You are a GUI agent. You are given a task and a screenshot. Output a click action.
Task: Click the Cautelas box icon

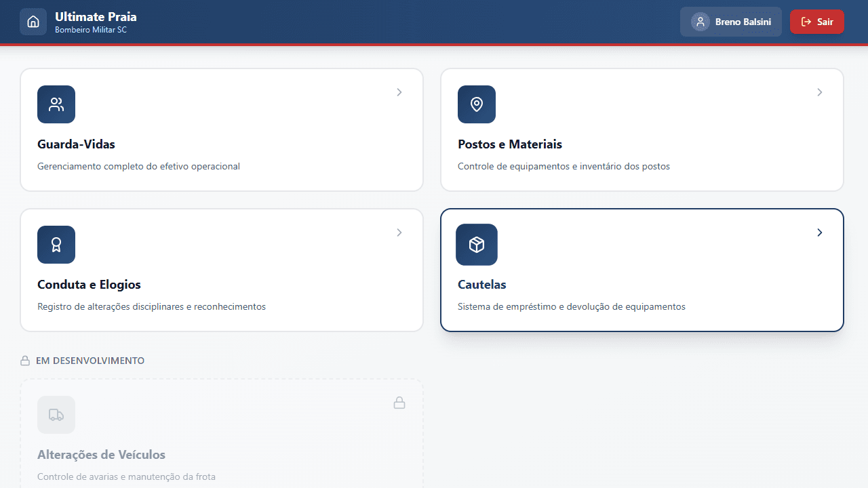click(x=477, y=245)
